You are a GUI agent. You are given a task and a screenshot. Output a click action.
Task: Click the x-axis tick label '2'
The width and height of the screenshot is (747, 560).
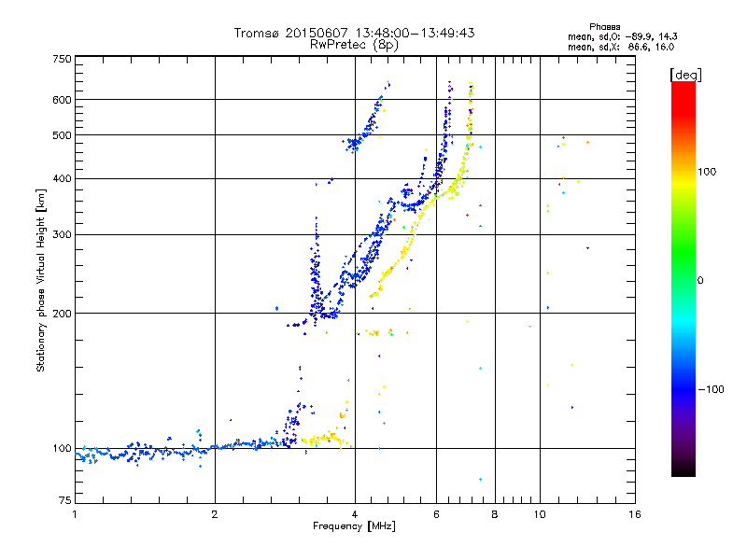point(215,514)
